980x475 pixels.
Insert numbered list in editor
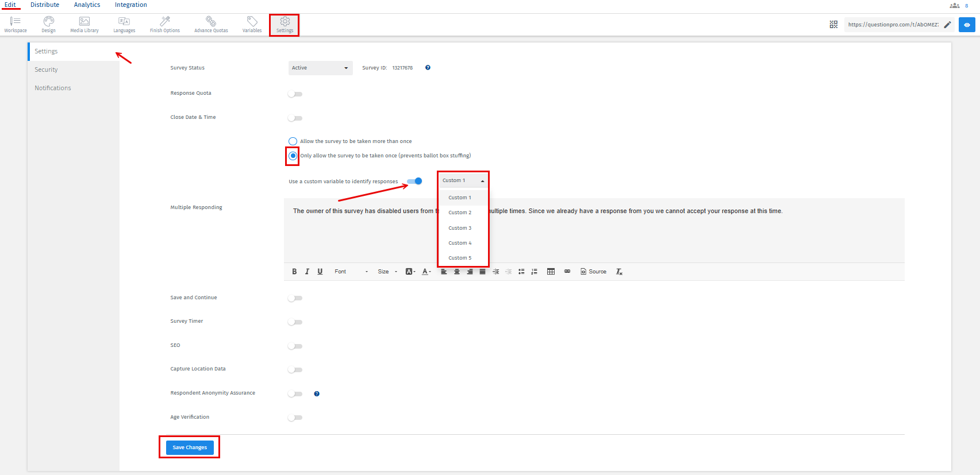[x=534, y=272]
